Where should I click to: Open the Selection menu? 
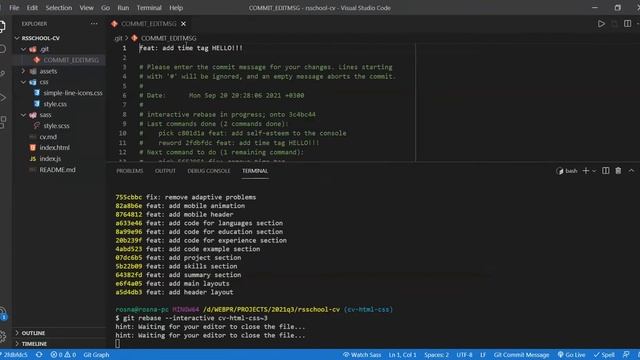tap(58, 8)
